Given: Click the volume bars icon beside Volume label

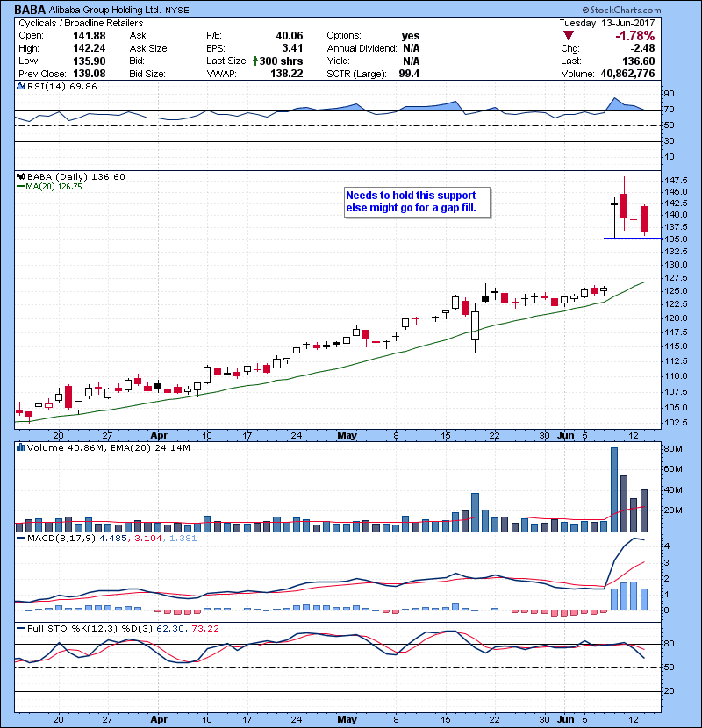Looking at the screenshot, I should (x=20, y=447).
